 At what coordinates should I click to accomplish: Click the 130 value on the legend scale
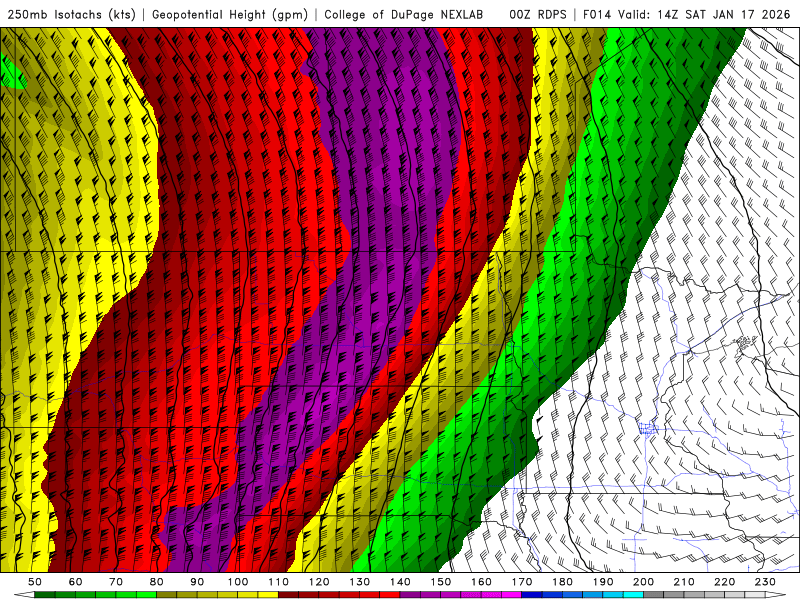[x=360, y=582]
